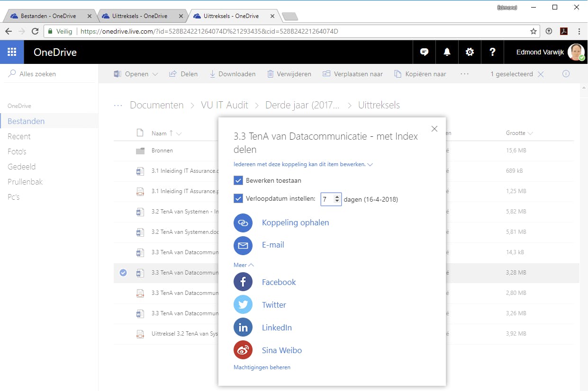Open the chat/feedback icon in header
Image resolution: width=588 pixels, height=391 pixels.
point(425,52)
